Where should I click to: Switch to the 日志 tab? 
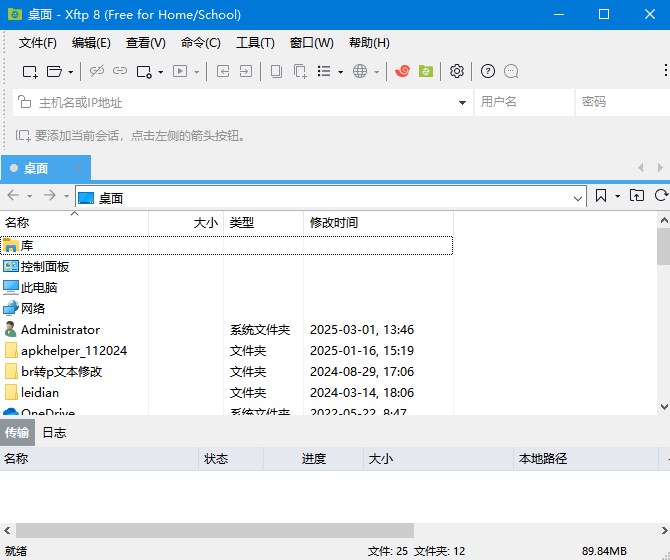pyautogui.click(x=54, y=433)
